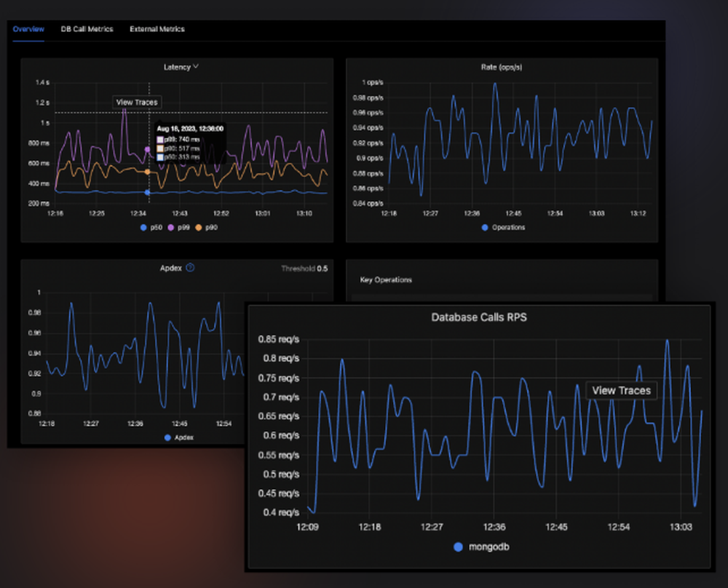This screenshot has width=728, height=588.
Task: Click the Rate (ops/s) chart title
Action: (x=502, y=67)
